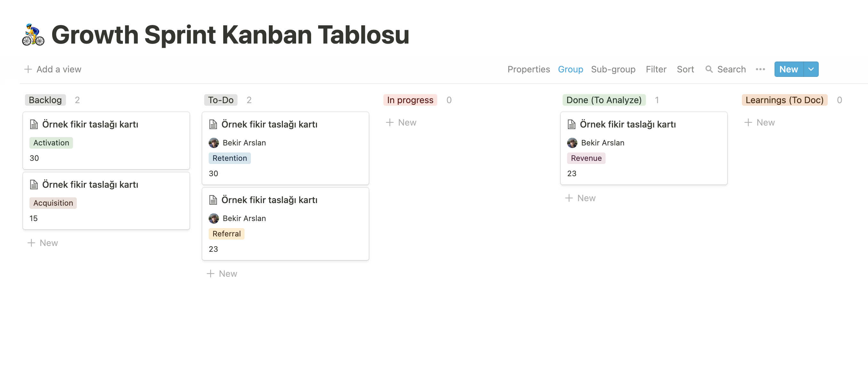Expand the blue New button dropdown arrow

click(x=811, y=69)
